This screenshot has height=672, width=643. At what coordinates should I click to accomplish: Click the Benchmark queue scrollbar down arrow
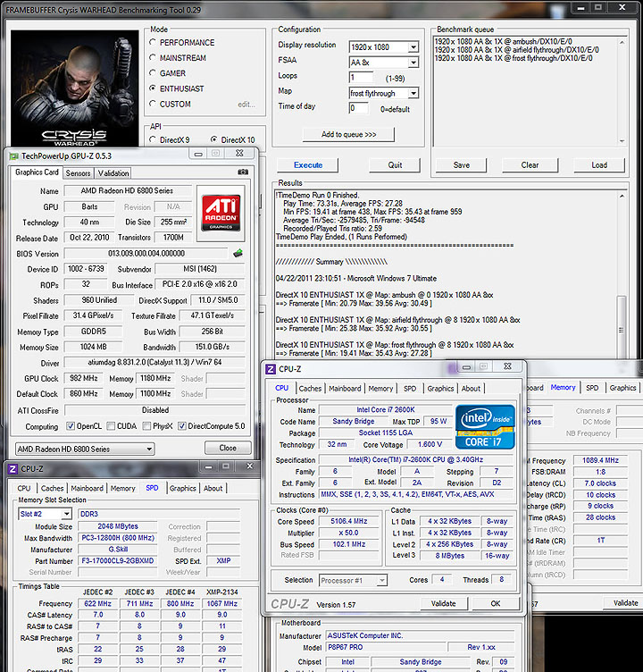pyautogui.click(x=622, y=141)
